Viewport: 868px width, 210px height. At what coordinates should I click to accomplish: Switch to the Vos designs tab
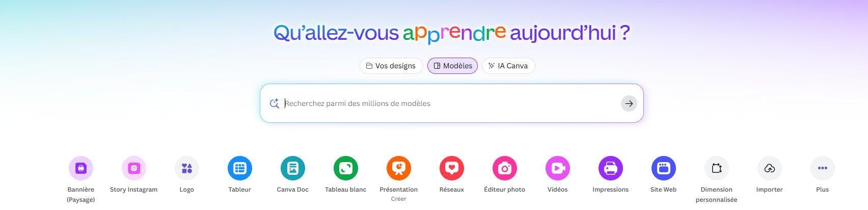[x=391, y=66]
